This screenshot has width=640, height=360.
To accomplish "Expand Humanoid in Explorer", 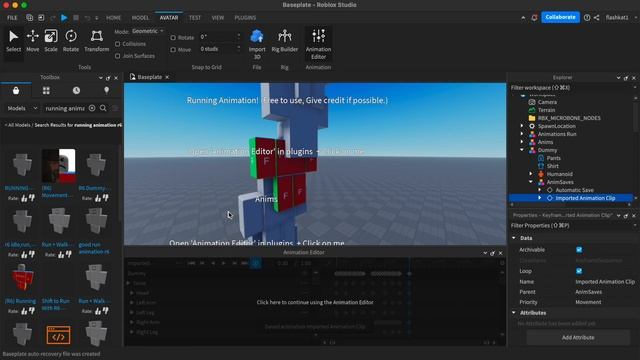I will (x=531, y=174).
